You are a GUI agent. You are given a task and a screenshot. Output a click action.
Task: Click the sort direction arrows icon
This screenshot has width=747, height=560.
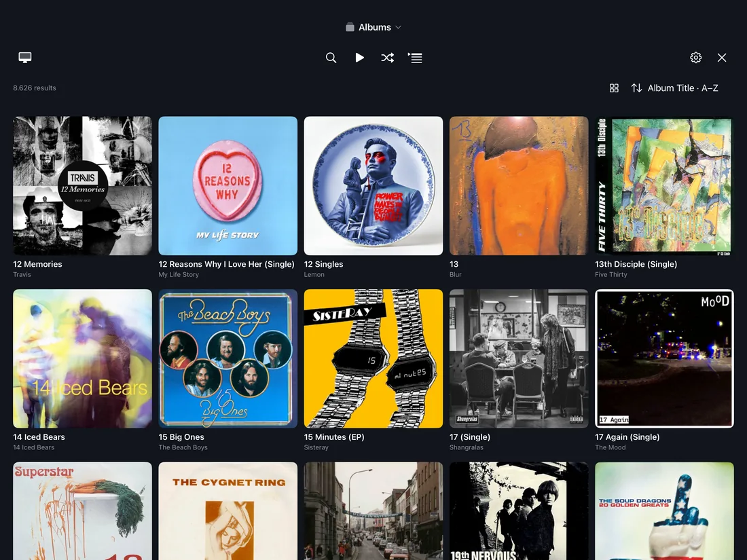pyautogui.click(x=636, y=88)
